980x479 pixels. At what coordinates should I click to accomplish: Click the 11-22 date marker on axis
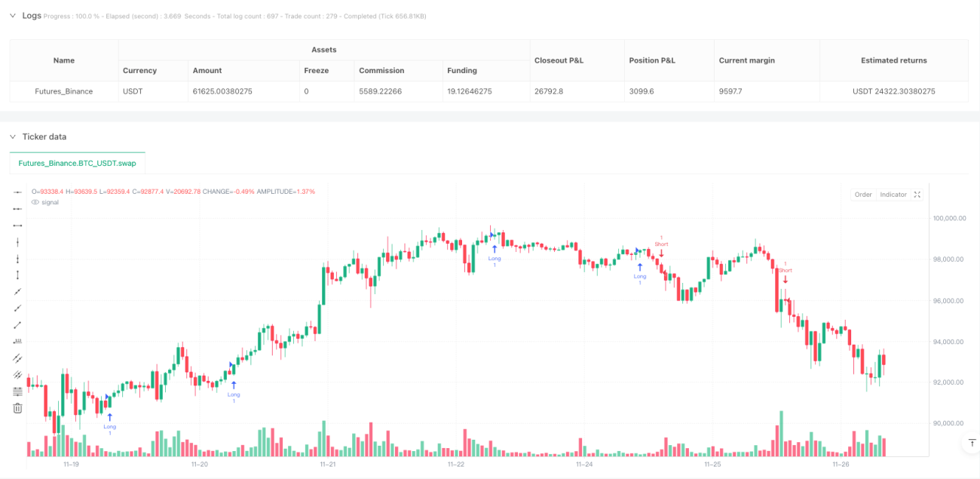tap(455, 465)
